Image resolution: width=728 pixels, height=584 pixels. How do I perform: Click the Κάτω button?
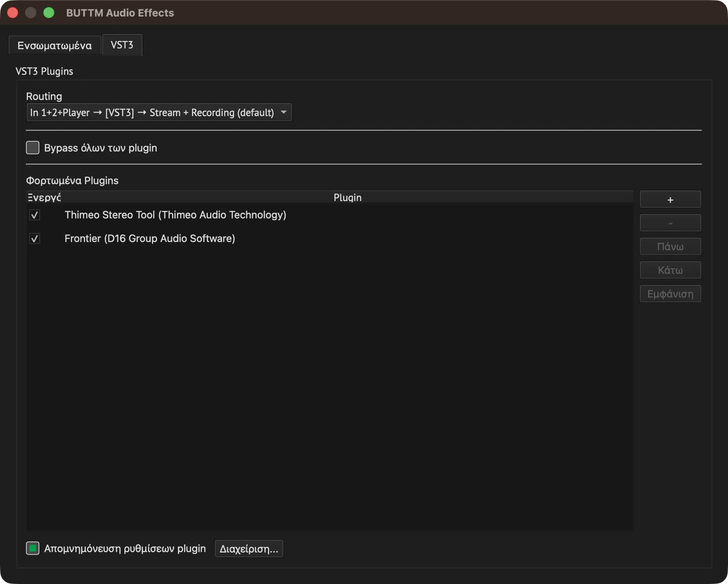(x=670, y=270)
